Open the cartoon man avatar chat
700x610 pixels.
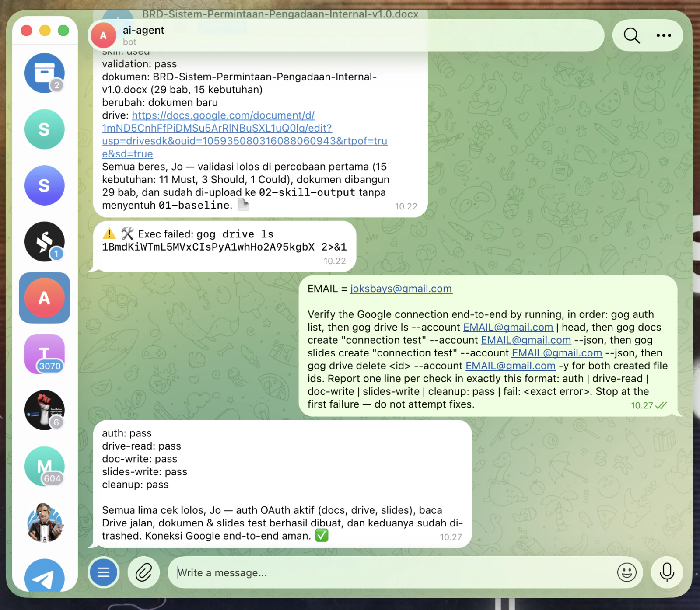point(44,523)
